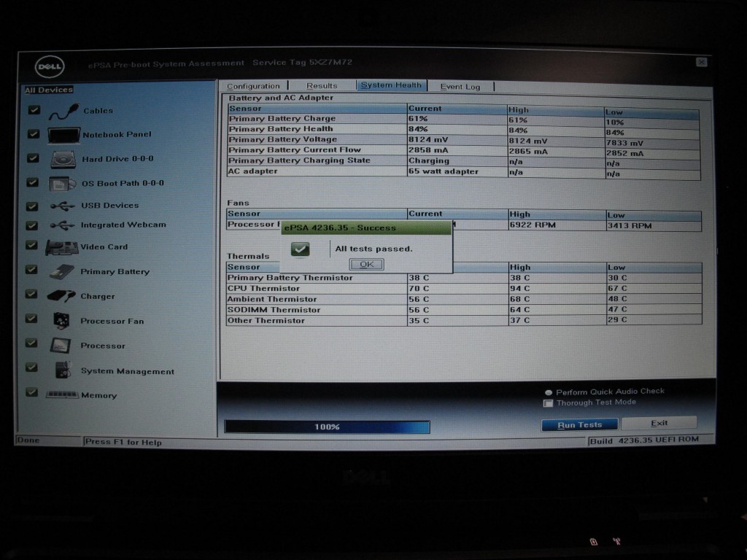Image resolution: width=747 pixels, height=560 pixels.
Task: Select the SODIMM Thermistor row label
Action: point(274,310)
